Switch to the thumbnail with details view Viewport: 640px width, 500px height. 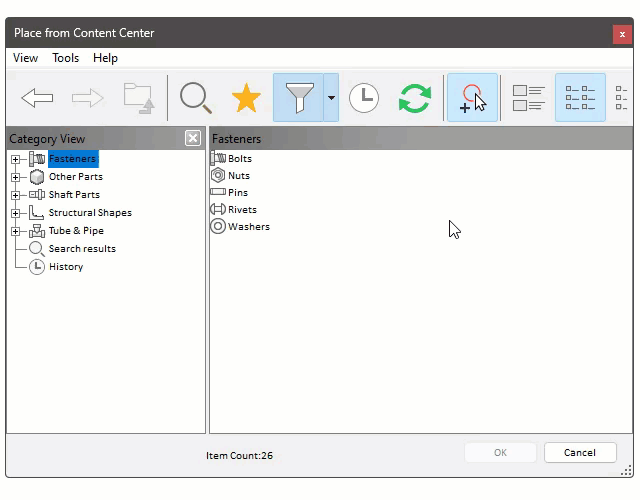529,98
